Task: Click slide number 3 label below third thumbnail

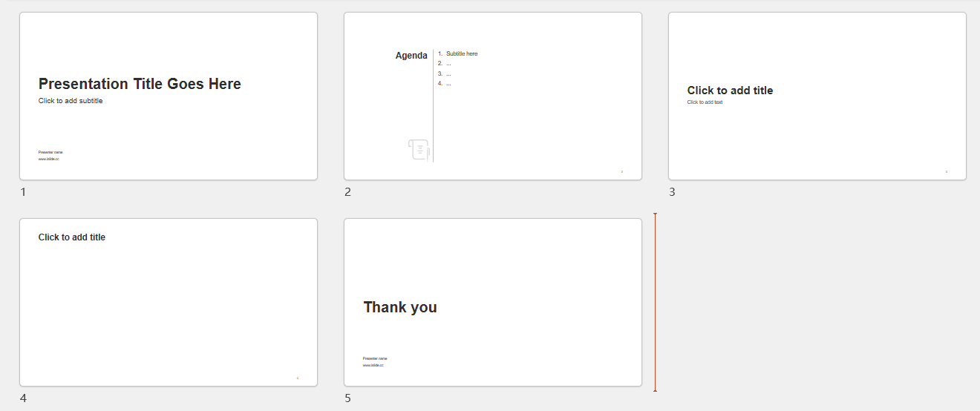Action: [672, 191]
